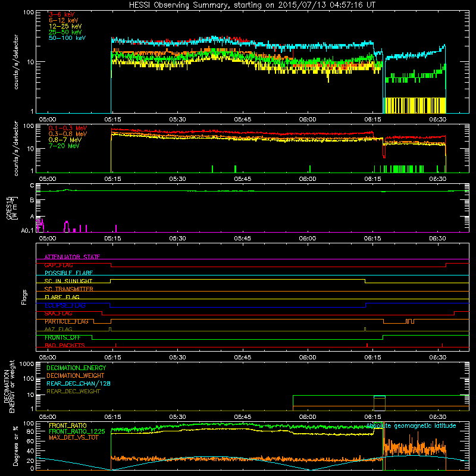
Task: Click the 0.3-0.8 MeV legend label
Action: (68, 134)
